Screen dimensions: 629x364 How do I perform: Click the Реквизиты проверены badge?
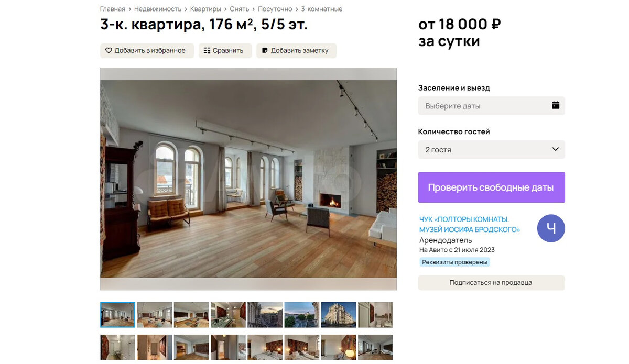455,262
